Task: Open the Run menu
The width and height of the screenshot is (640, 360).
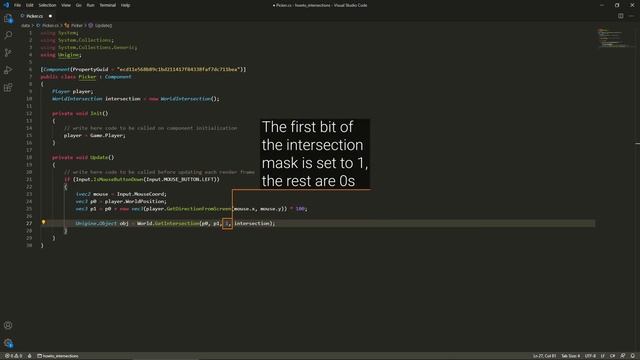Action: click(x=90, y=5)
